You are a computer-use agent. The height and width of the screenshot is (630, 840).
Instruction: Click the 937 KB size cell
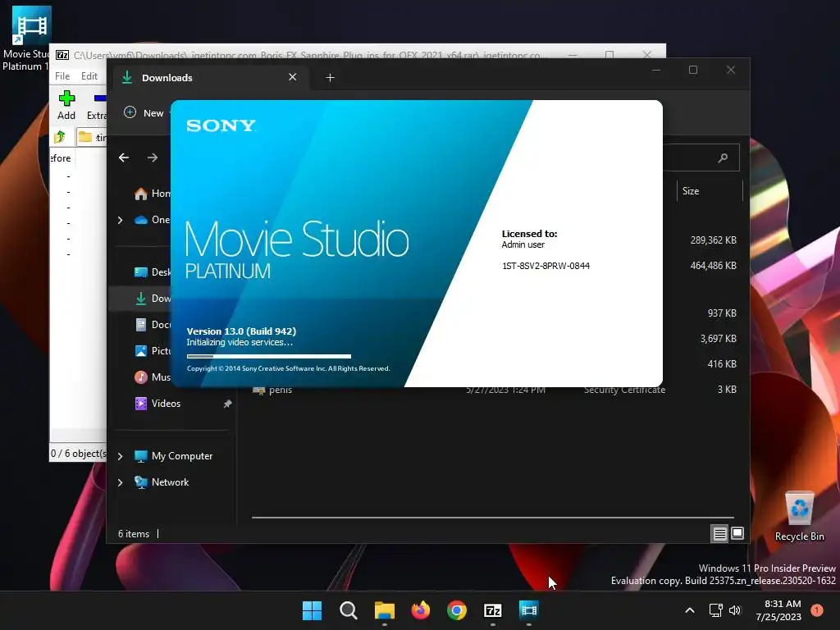tap(722, 313)
